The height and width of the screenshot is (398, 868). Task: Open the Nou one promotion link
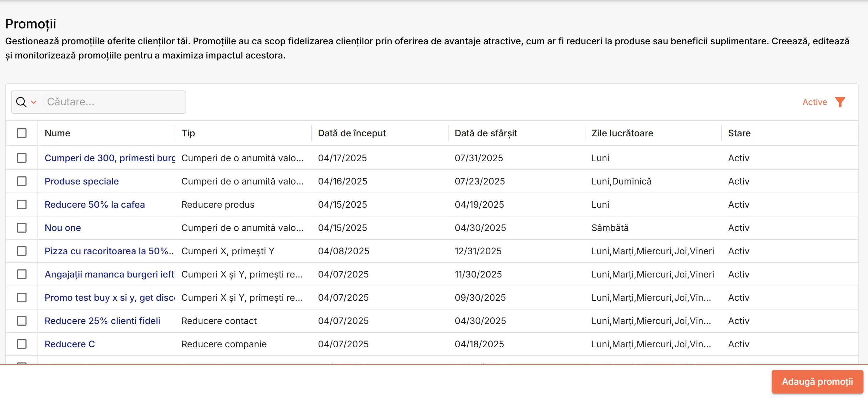coord(63,228)
